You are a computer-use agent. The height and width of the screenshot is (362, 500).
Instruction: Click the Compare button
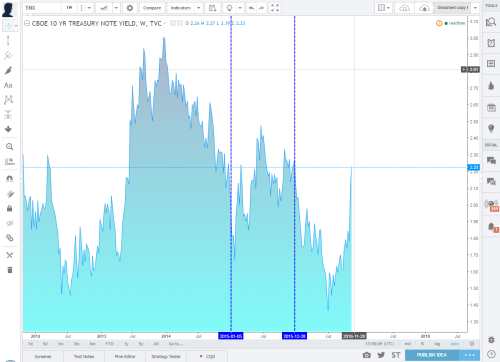[152, 8]
